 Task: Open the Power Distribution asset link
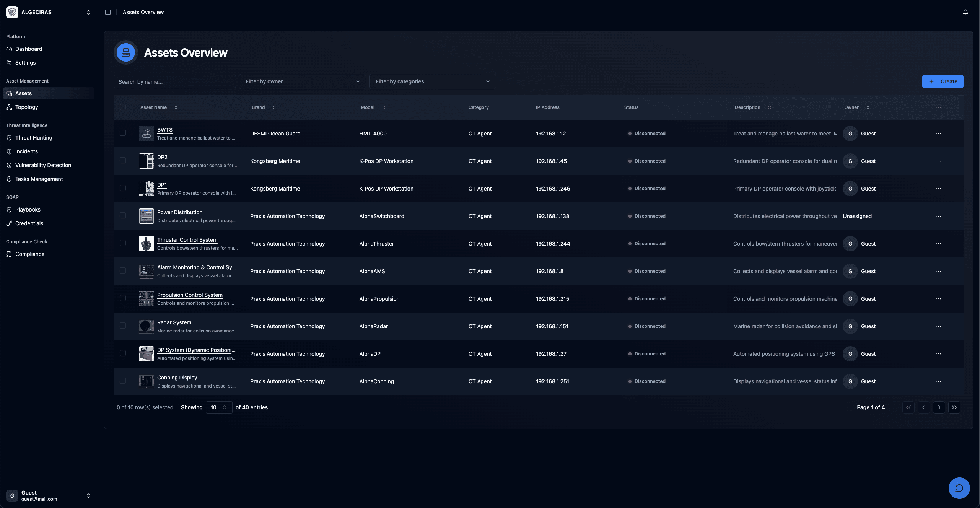click(x=180, y=212)
